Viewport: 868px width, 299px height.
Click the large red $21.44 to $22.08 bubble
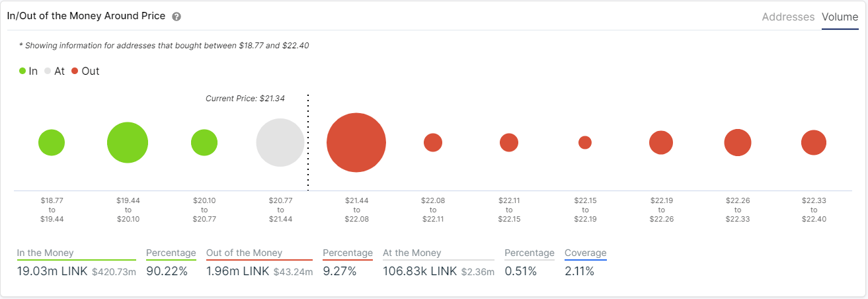356,142
